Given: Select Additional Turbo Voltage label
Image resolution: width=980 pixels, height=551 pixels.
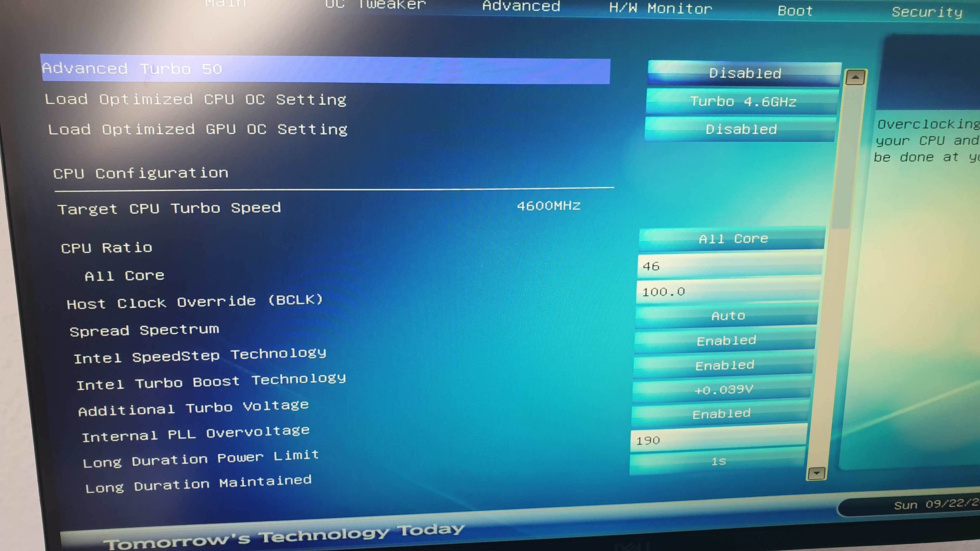Looking at the screenshot, I should coord(193,408).
